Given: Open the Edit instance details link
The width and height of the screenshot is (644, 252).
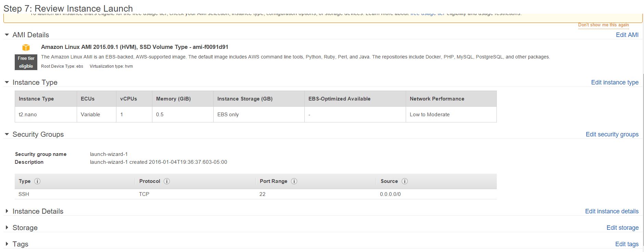Looking at the screenshot, I should click(611, 211).
